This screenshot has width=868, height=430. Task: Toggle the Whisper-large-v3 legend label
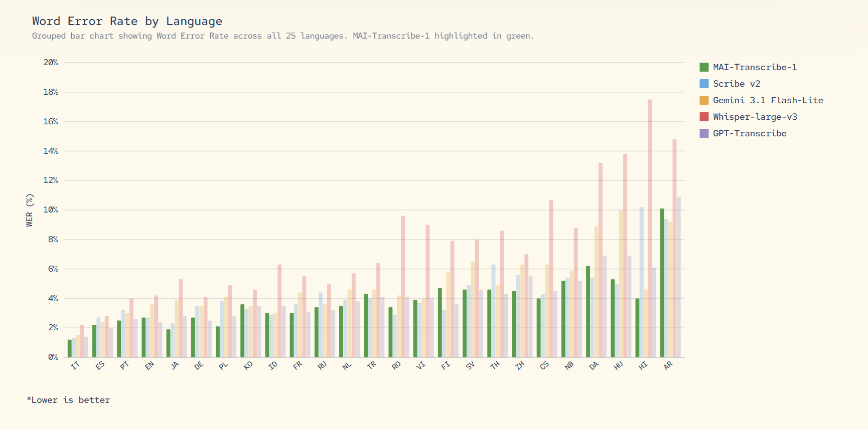pos(755,117)
